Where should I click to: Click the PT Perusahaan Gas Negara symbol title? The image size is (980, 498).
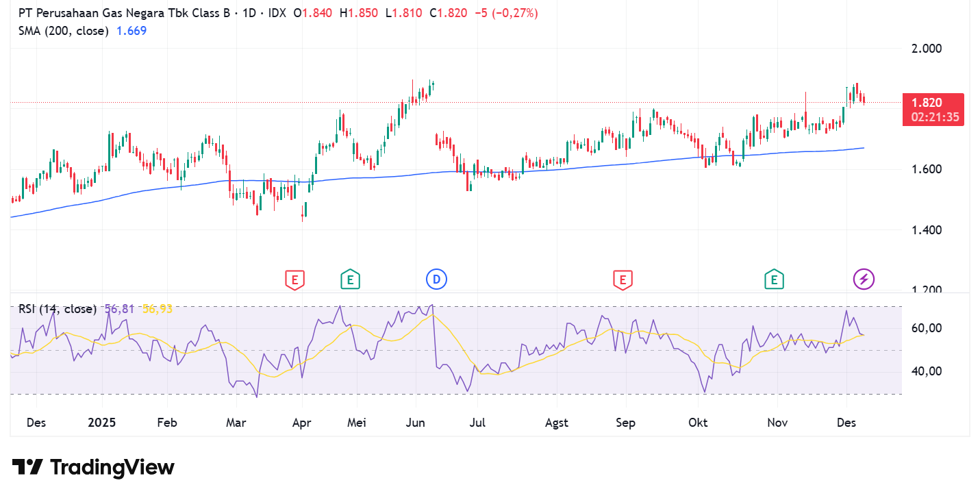pos(124,13)
